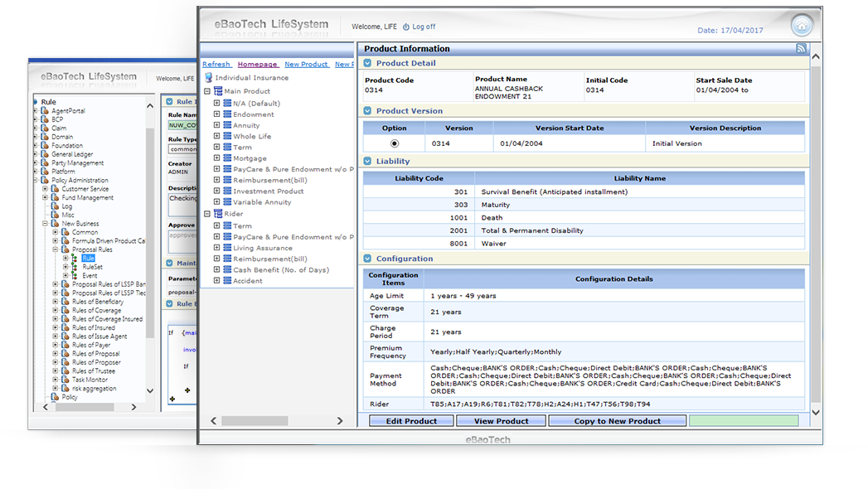Collapse the Configuration section chevron
The height and width of the screenshot is (489, 868).
click(367, 259)
